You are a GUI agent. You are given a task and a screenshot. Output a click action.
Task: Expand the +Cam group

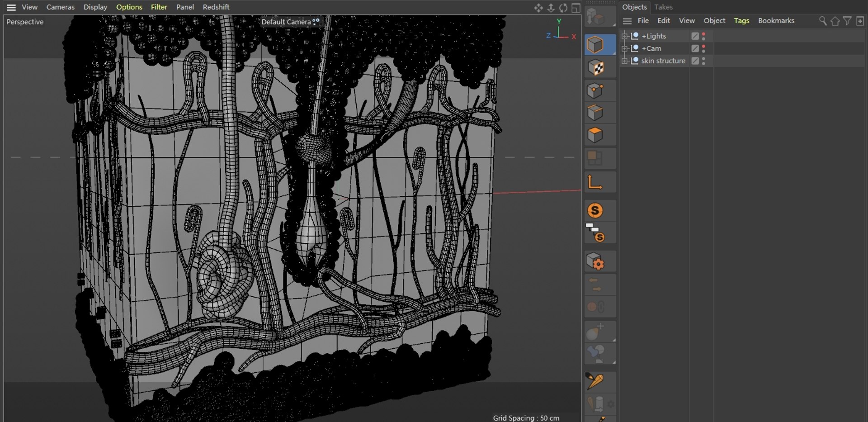625,48
